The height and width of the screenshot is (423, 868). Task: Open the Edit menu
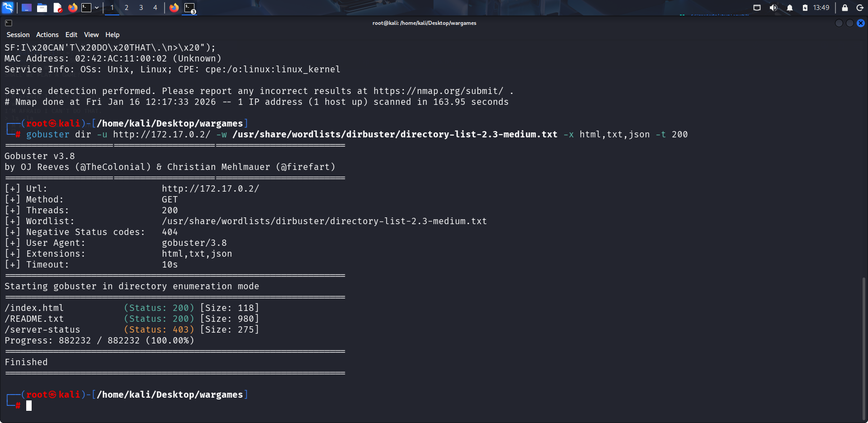coord(71,35)
